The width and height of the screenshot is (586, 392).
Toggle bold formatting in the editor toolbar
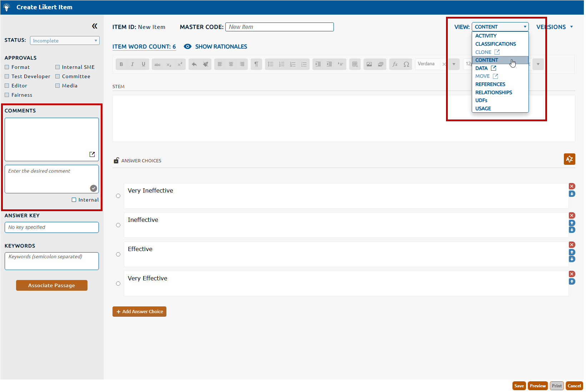pyautogui.click(x=121, y=64)
